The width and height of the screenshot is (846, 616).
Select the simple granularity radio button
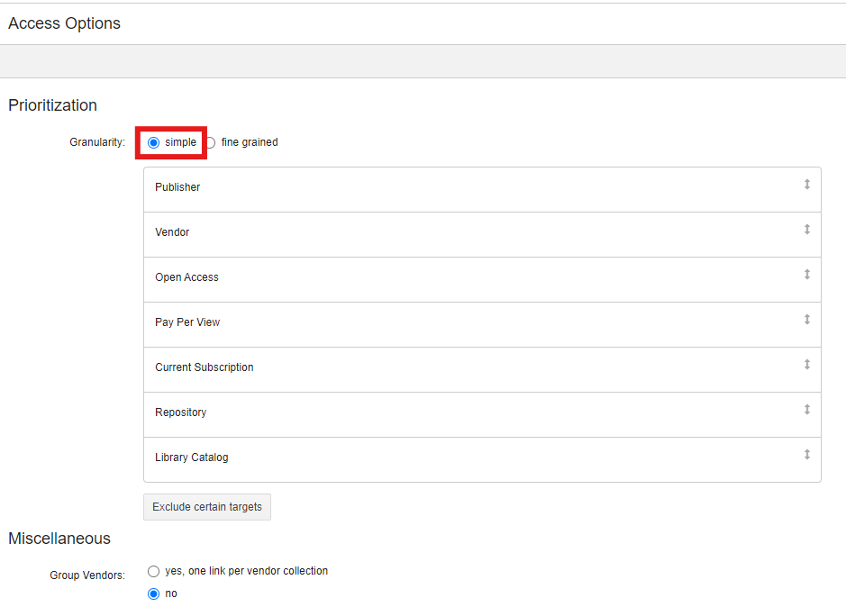tap(154, 142)
